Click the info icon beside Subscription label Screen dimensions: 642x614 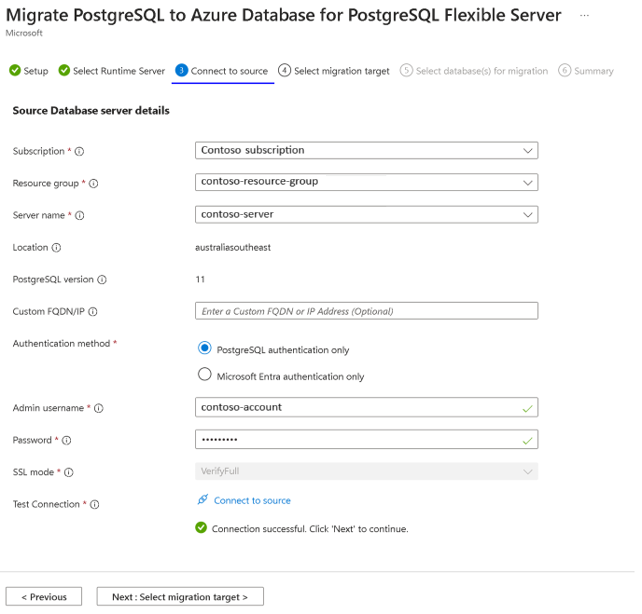[x=79, y=152]
